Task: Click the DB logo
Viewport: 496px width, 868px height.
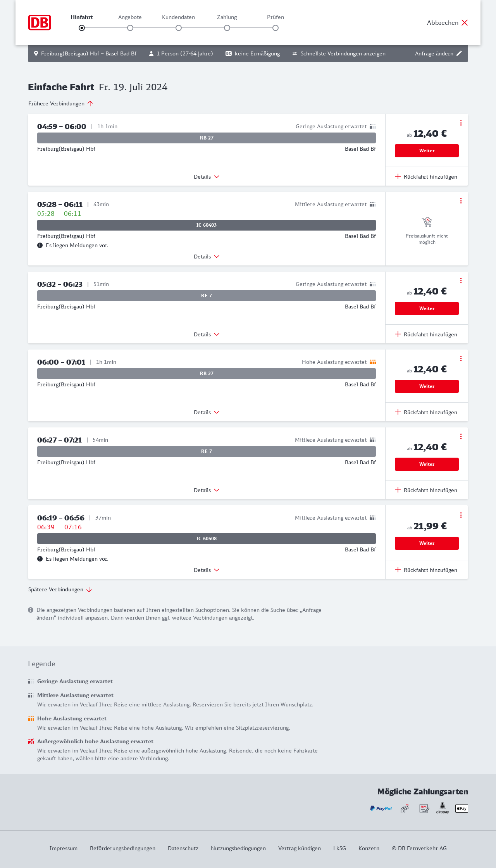Action: click(40, 22)
